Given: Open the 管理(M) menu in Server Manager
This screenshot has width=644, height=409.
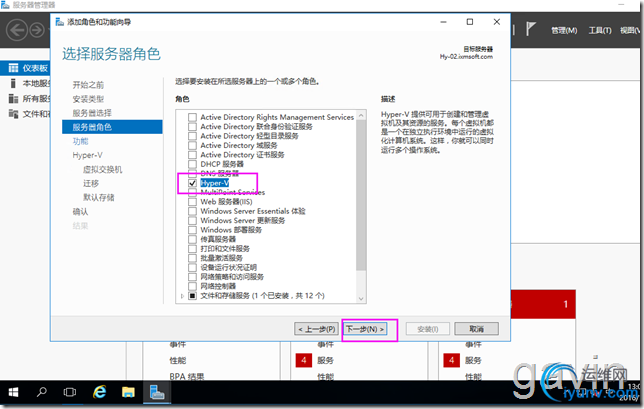Looking at the screenshot, I should tap(564, 30).
